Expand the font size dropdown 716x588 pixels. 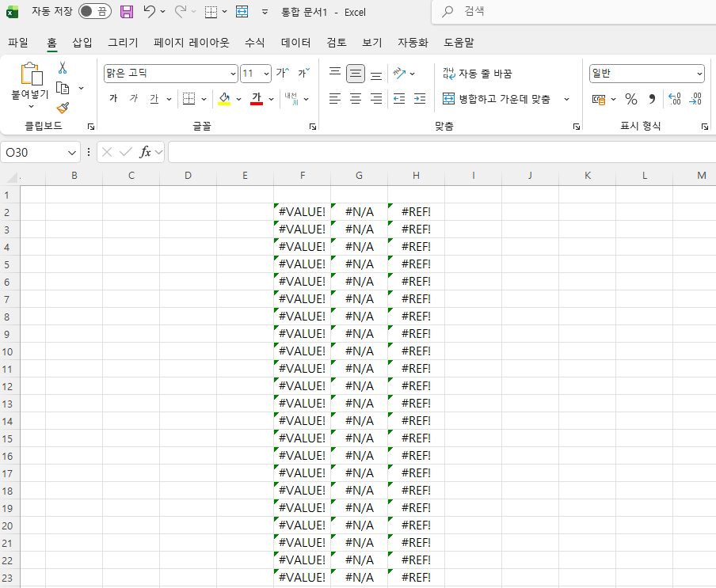265,73
